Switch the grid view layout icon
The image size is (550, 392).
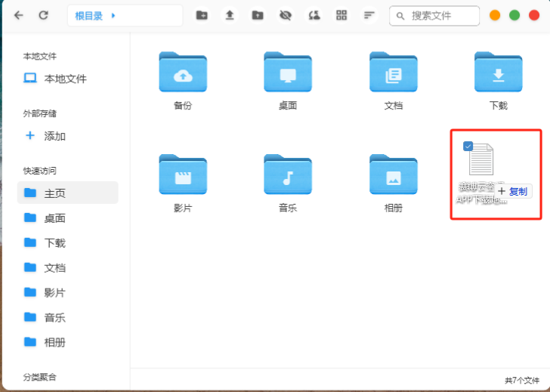[341, 15]
